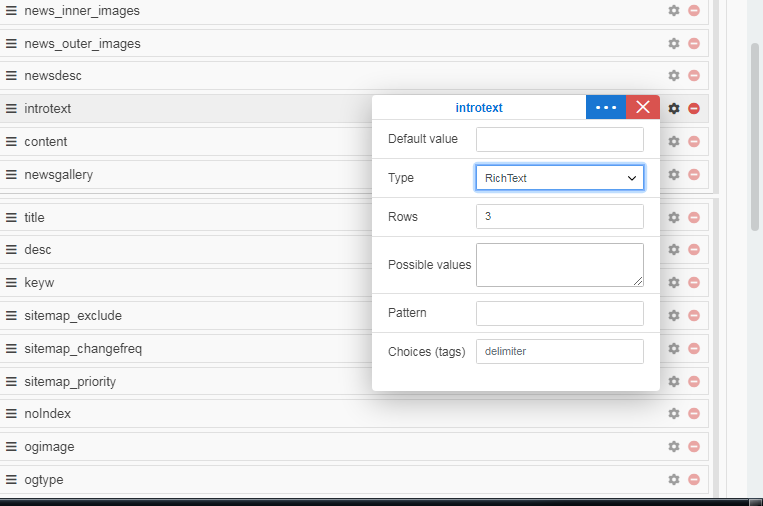Remove the ogimage field
The height and width of the screenshot is (506, 763).
(x=694, y=446)
